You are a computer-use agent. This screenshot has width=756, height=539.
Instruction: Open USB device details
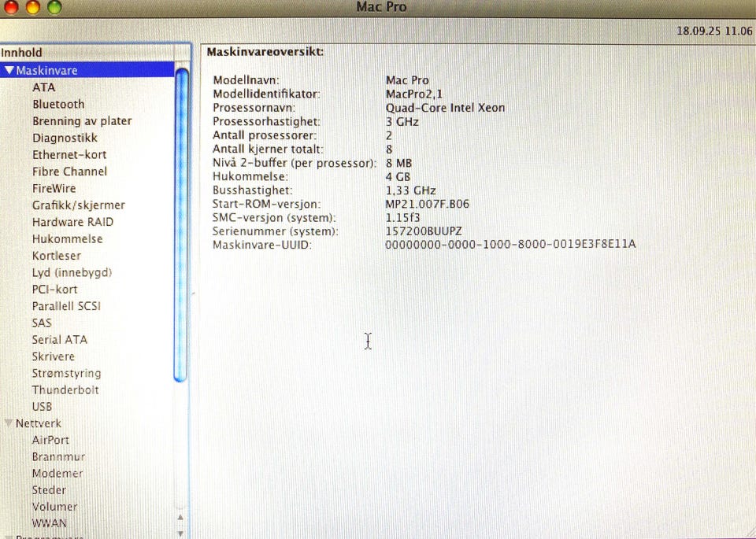(x=42, y=407)
